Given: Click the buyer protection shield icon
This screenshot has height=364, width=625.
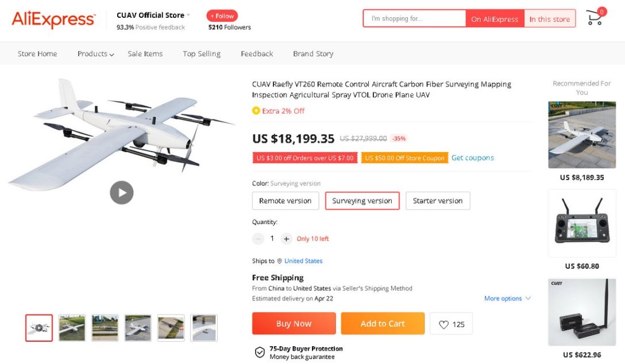Looking at the screenshot, I should coord(260,352).
